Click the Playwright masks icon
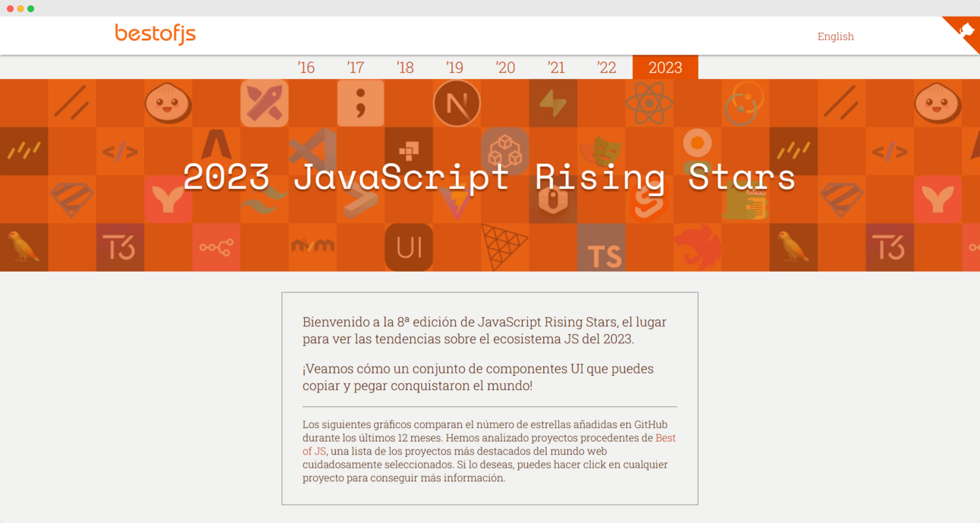Image resolution: width=980 pixels, height=523 pixels. tap(602, 150)
